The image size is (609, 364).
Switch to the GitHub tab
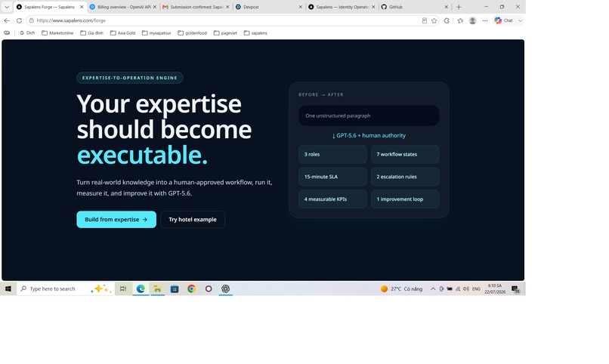[x=414, y=7]
